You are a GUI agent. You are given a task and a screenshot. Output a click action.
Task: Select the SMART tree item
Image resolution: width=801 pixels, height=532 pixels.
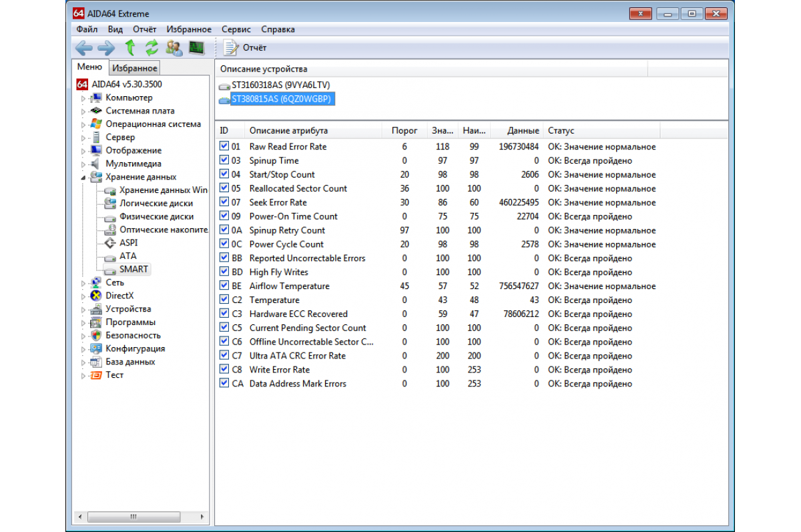(133, 269)
